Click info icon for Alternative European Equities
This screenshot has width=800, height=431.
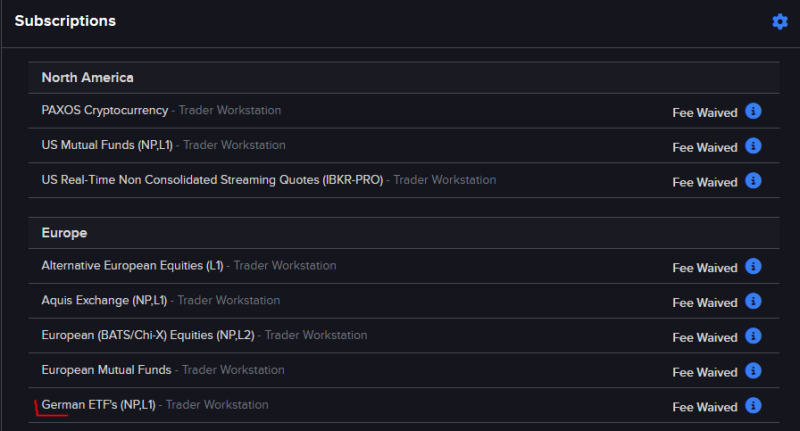pyautogui.click(x=753, y=266)
